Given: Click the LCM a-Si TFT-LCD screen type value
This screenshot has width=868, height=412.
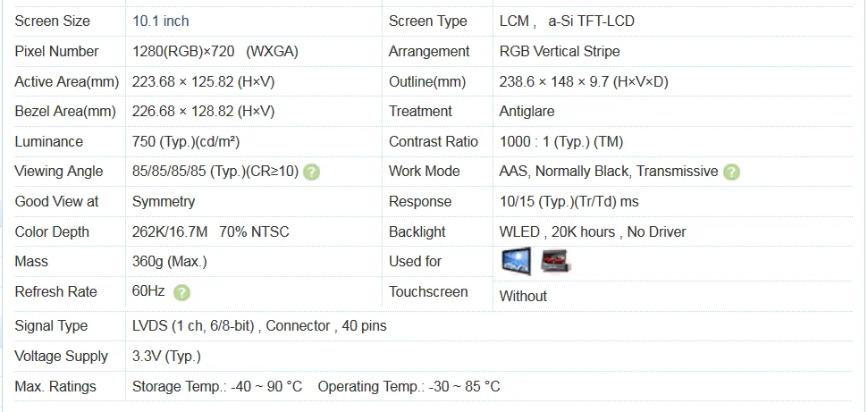Looking at the screenshot, I should [567, 21].
